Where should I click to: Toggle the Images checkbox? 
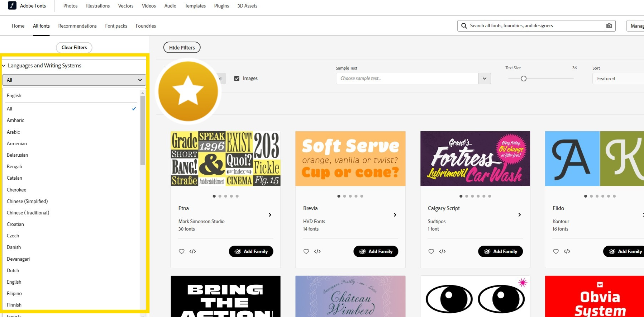pyautogui.click(x=237, y=79)
